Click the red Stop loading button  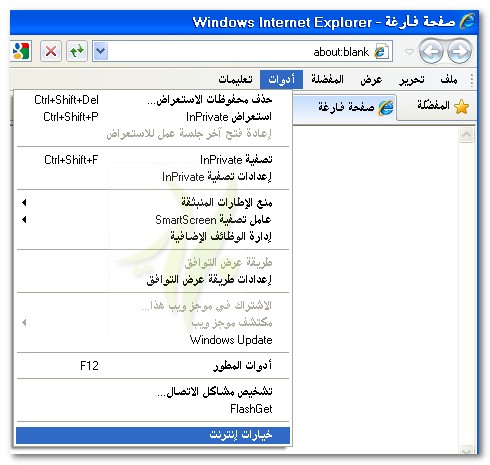[x=51, y=51]
